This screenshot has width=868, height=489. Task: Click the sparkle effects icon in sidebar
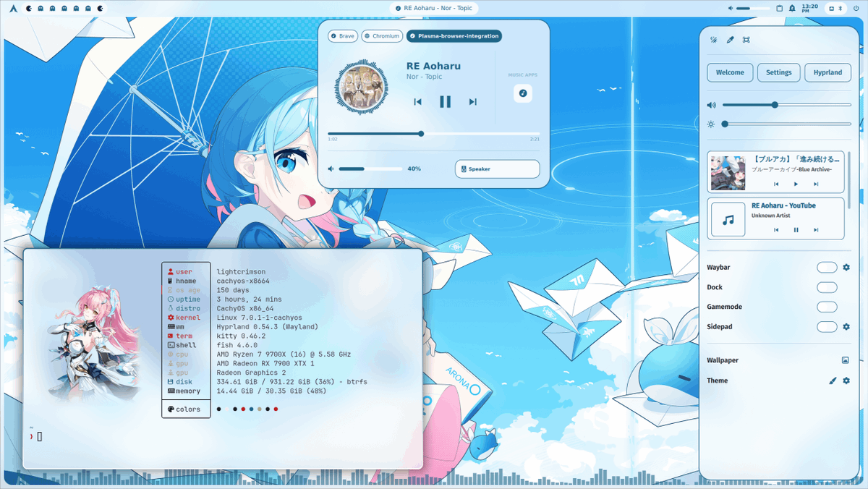[713, 40]
